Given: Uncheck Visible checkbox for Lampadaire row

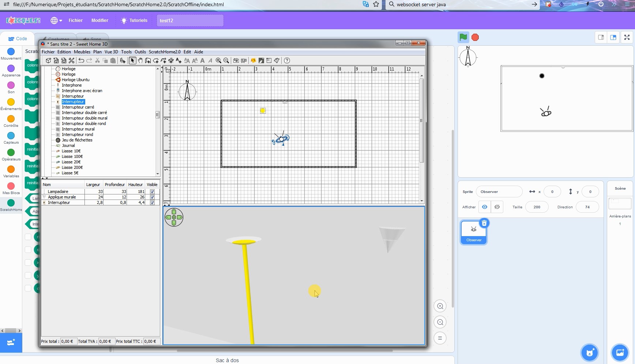Looking at the screenshot, I should (152, 192).
